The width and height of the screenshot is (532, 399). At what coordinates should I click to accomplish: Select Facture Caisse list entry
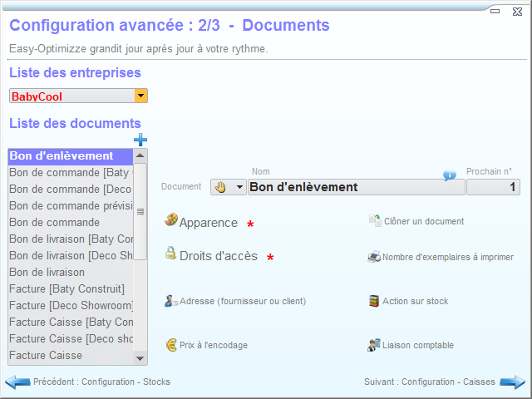coord(46,355)
